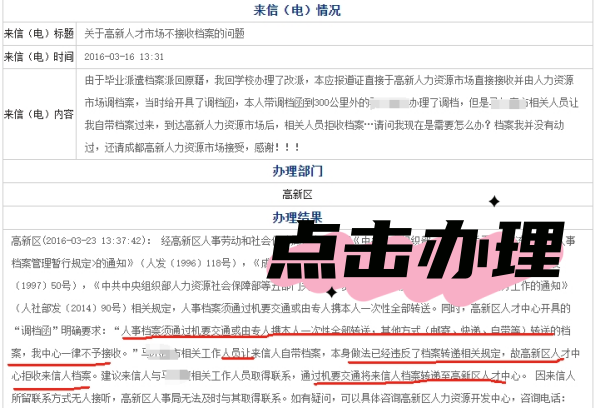Click the underlined text "本身做法已经违反了档案转递相关规定"
Viewport: 600px width, 408px height.
pos(416,353)
